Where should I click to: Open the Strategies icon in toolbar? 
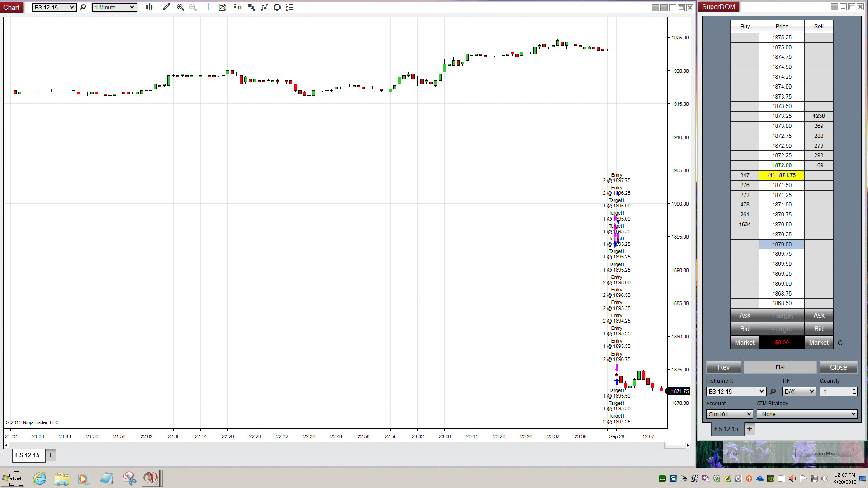tap(264, 7)
